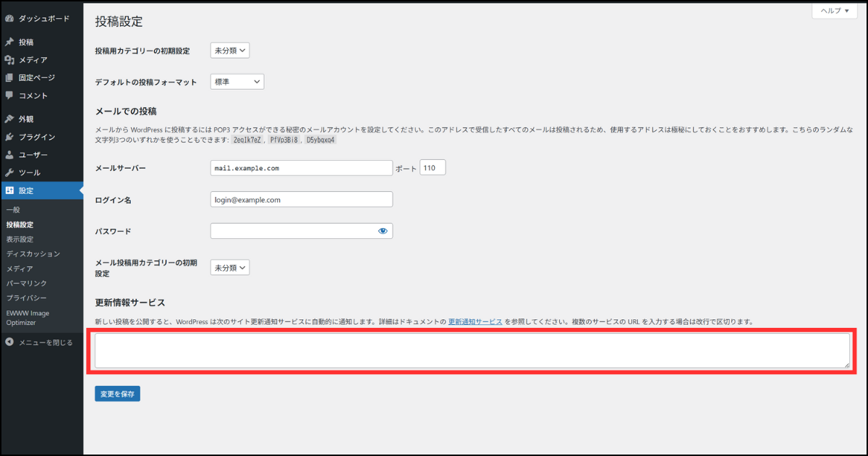This screenshot has width=868, height=456.
Task: Click the person icon beside ユーザー
Action: pos(9,155)
